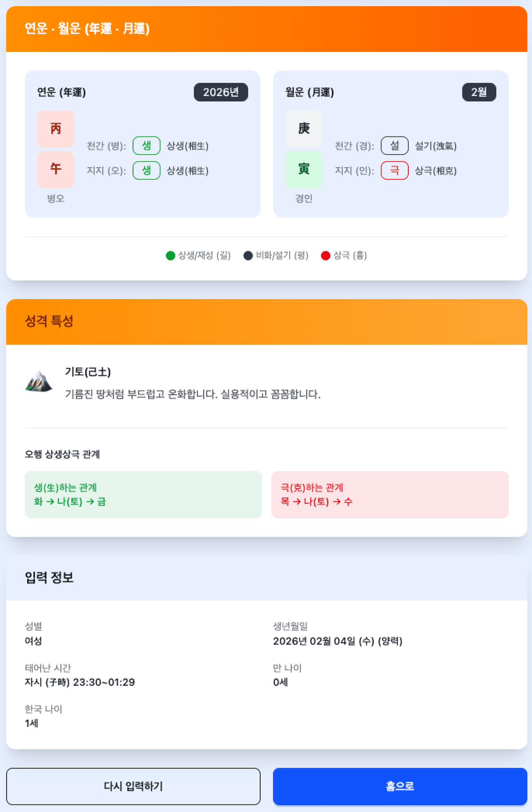
Task: Toggle the 설 badge next to 천간 (경)
Action: point(396,146)
